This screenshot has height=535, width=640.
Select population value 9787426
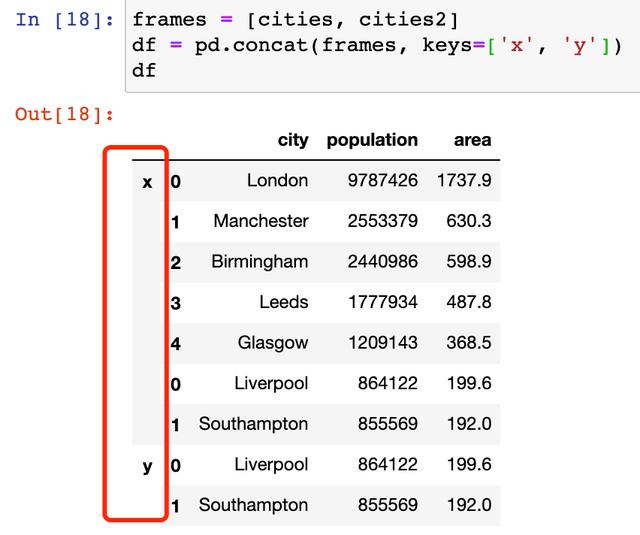(383, 180)
